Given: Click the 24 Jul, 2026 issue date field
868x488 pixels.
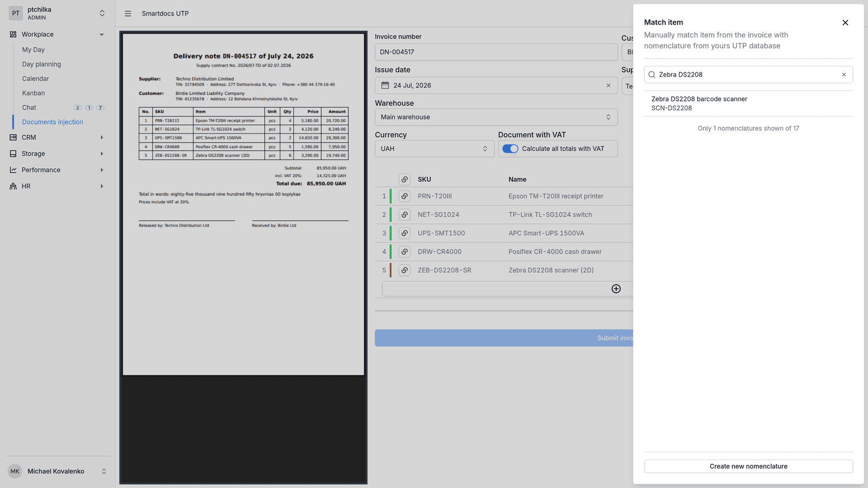Looking at the screenshot, I should [496, 86].
